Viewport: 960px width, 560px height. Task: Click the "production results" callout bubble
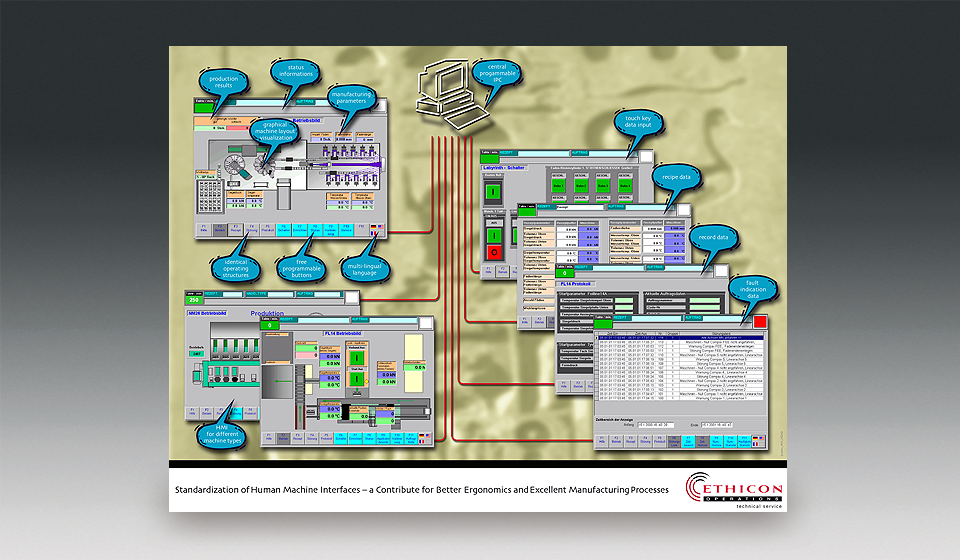pos(223,84)
